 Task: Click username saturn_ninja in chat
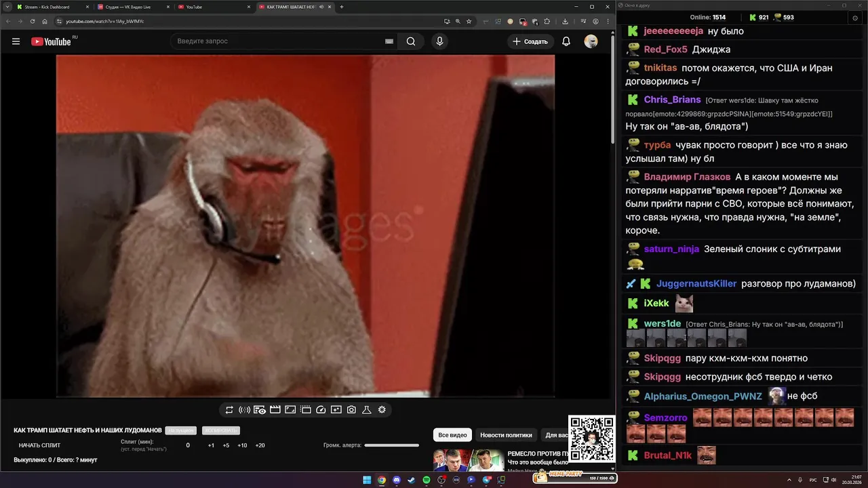tap(671, 249)
